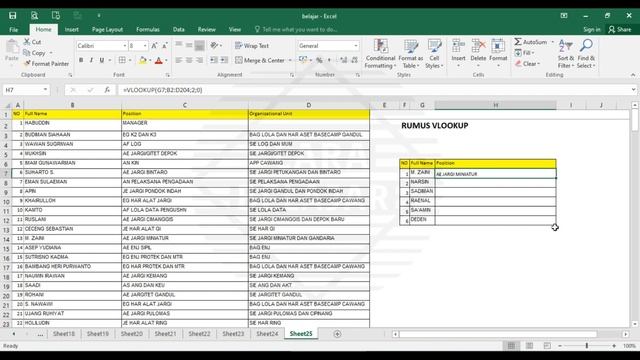Click cell containing AE JARGI MINIATUR in column H
The height and width of the screenshot is (360, 640).
click(x=495, y=173)
